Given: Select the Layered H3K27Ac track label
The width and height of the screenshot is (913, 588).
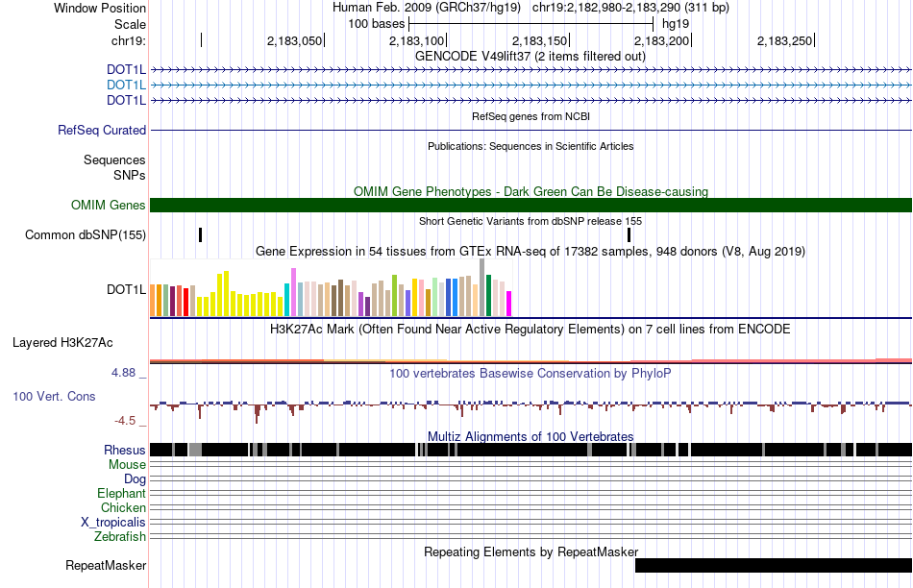Looking at the screenshot, I should [62, 343].
